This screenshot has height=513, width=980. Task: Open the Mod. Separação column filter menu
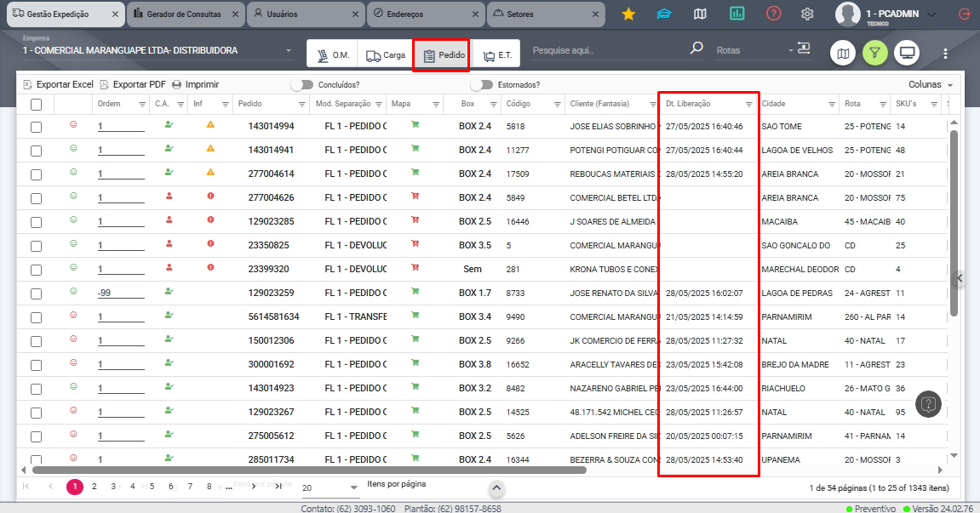(378, 105)
